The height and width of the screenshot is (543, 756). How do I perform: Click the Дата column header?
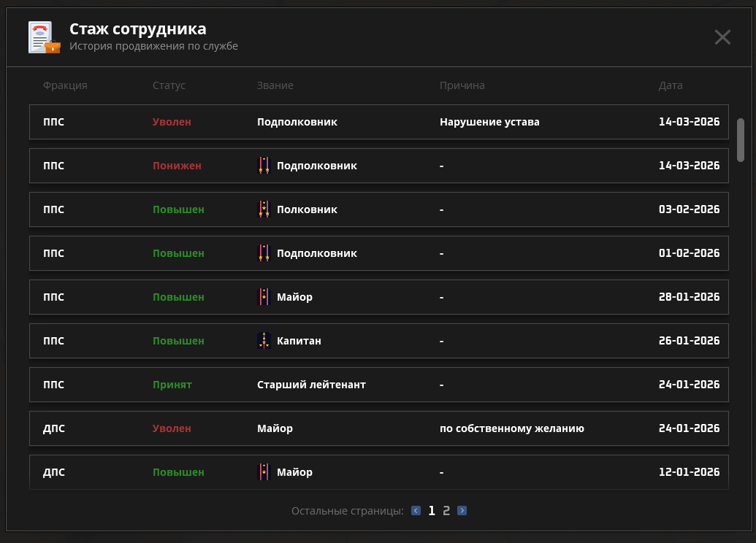coord(670,85)
